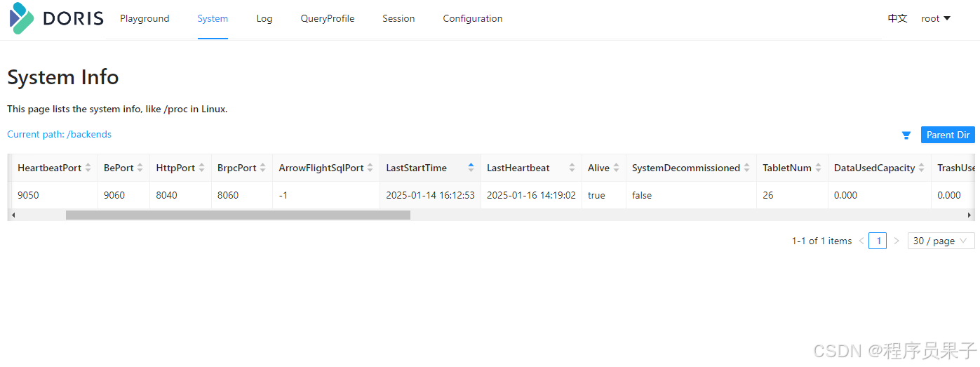Select timestamp 2025-01-16 14:19:02
This screenshot has width=980, height=367.
coord(531,195)
